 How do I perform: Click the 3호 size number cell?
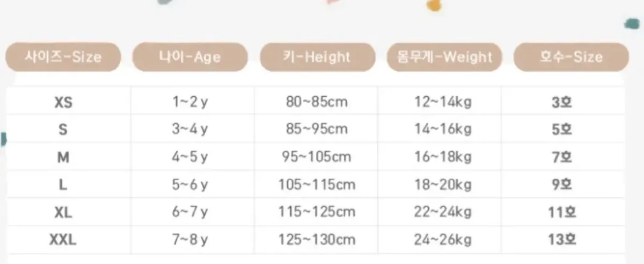[x=561, y=102]
